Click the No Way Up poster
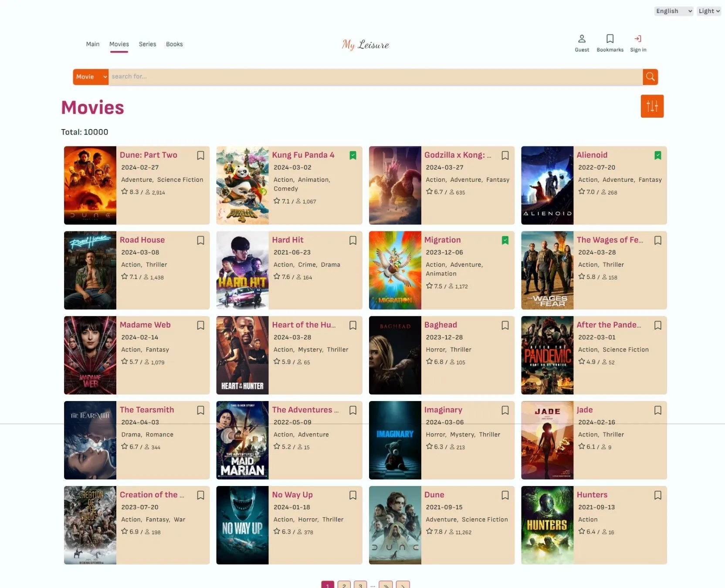Viewport: 725px width, 588px height. (242, 525)
